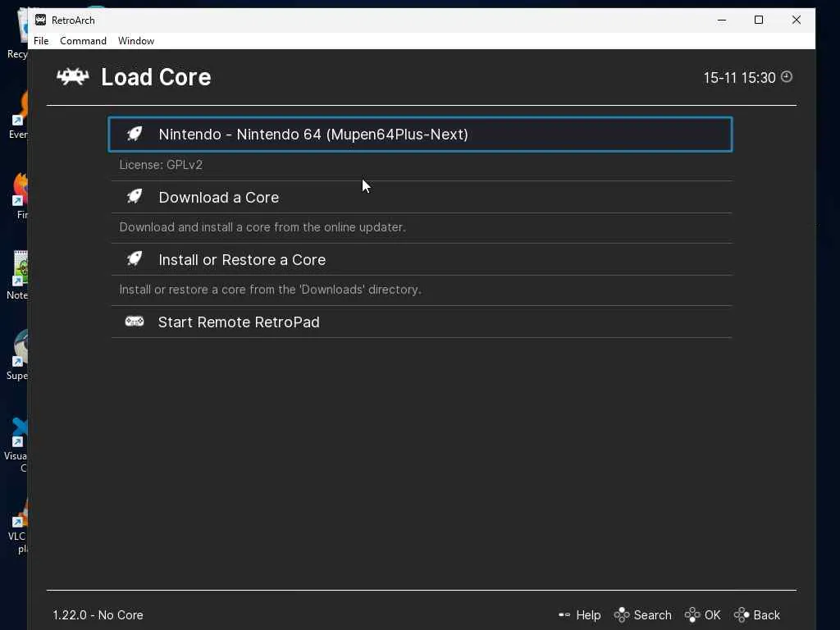Click the RetroArch title bar app icon
Viewport: 840px width, 630px height.
tap(40, 20)
